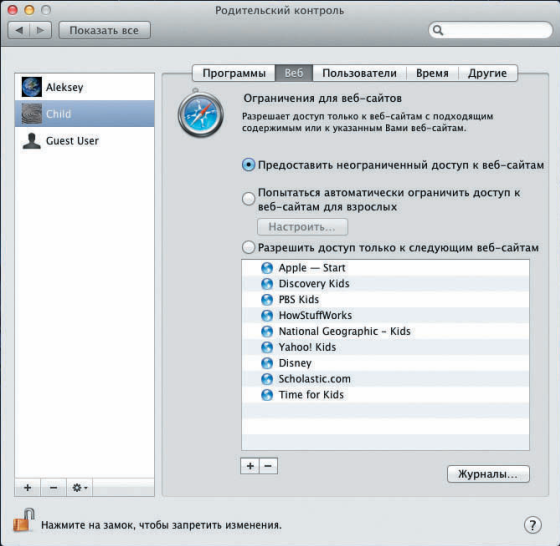The height and width of the screenshot is (546, 560).
Task: Click the Показать все button
Action: [x=104, y=30]
